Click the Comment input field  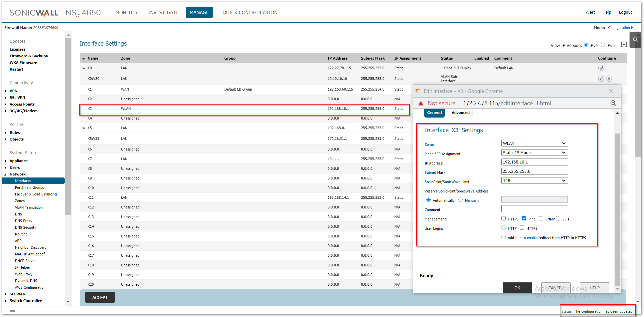534,208
